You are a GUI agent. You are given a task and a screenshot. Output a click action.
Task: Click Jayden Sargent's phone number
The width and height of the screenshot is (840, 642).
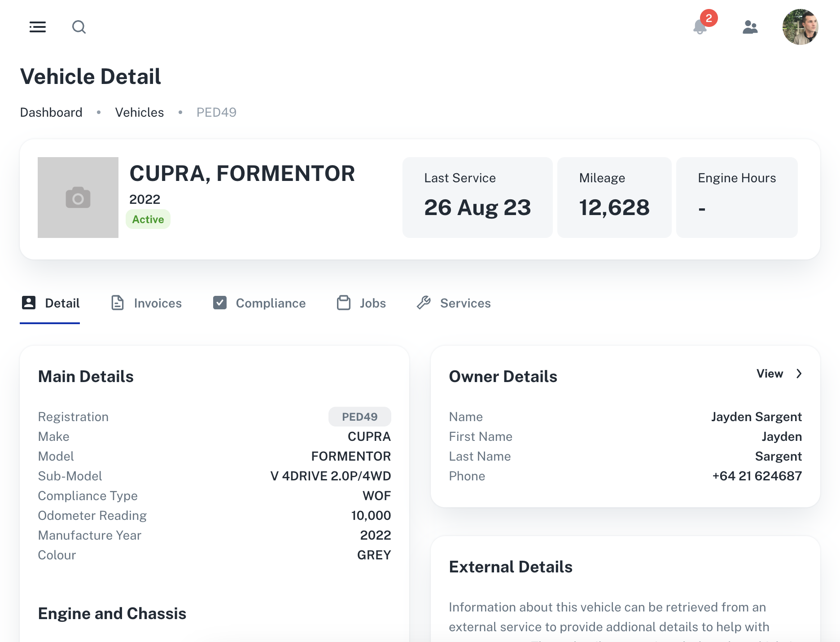[757, 475]
